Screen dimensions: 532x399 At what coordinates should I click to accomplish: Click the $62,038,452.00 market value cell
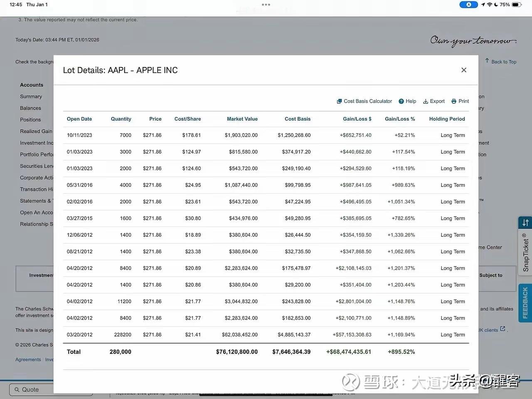pos(240,335)
